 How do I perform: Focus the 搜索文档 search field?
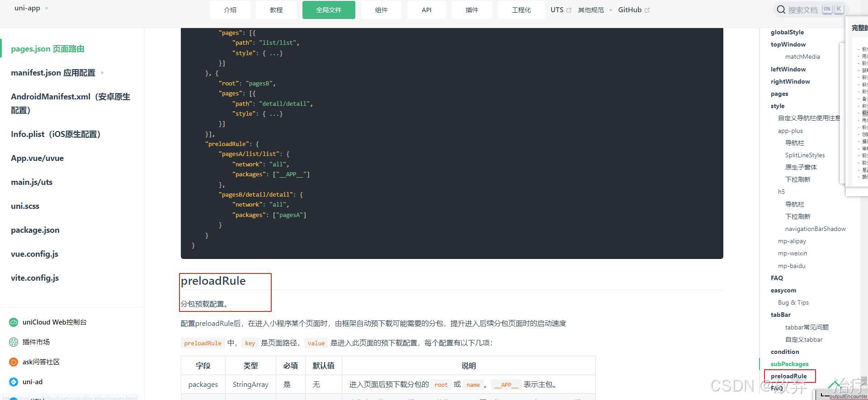[811, 9]
